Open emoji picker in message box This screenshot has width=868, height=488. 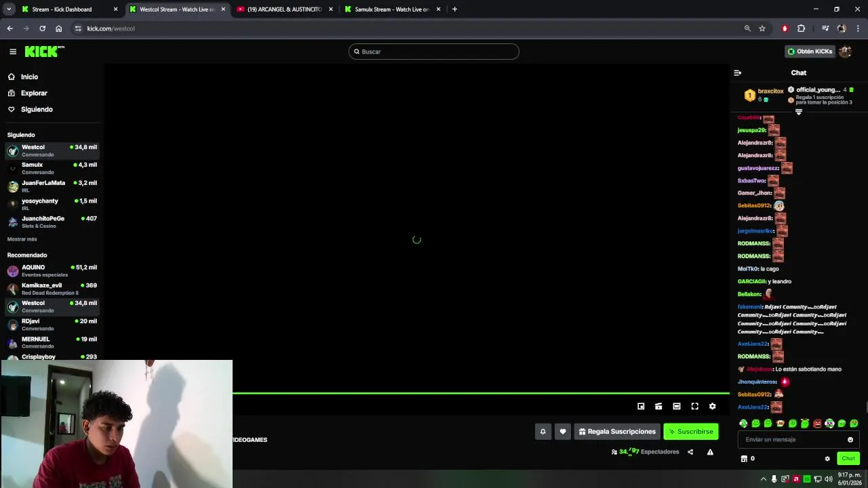(x=850, y=440)
